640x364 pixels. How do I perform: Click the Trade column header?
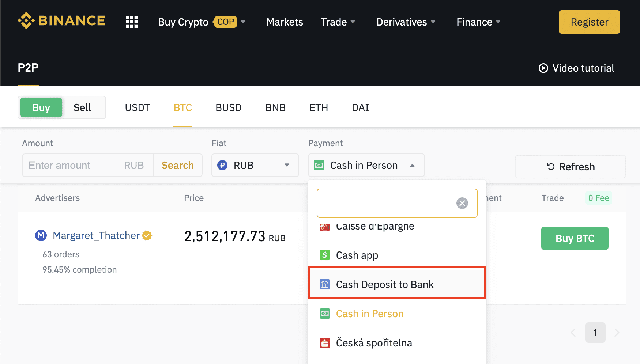[553, 198]
